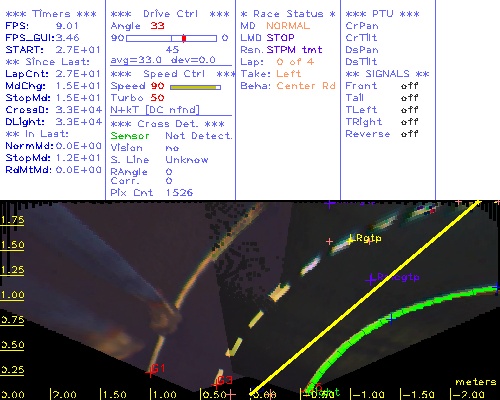Toggle the Tail signal off value
This screenshot has width=500, height=400.
(x=409, y=98)
